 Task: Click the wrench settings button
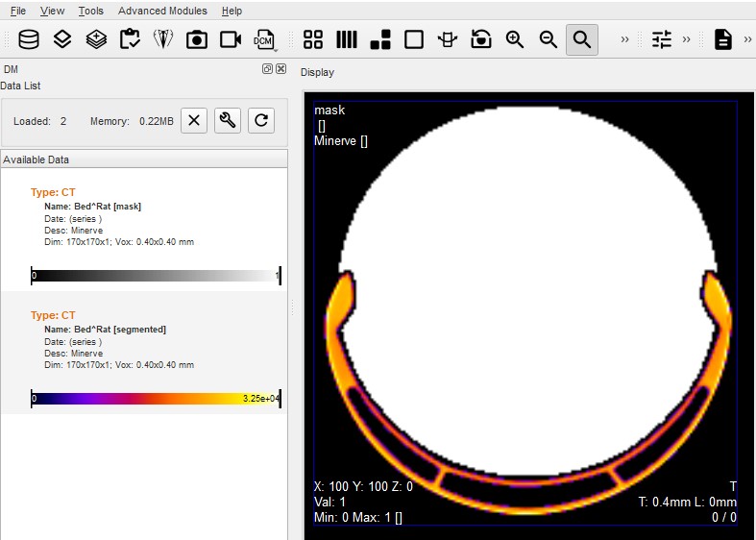click(228, 120)
